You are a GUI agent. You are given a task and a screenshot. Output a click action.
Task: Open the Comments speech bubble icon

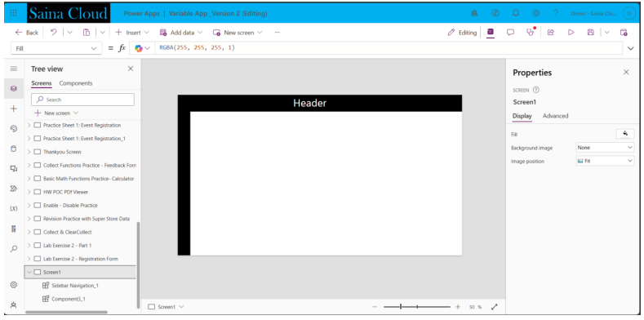click(510, 33)
